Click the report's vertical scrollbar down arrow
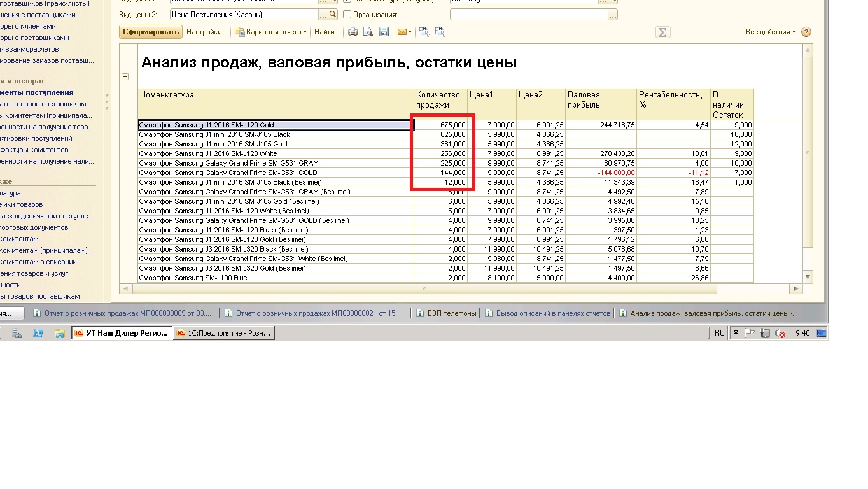The width and height of the screenshot is (868, 489). pyautogui.click(x=808, y=277)
